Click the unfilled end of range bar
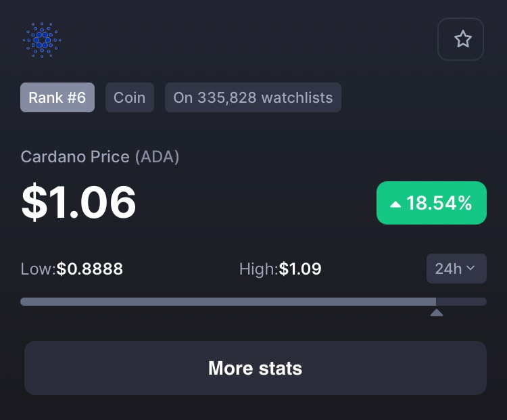 coord(462,302)
